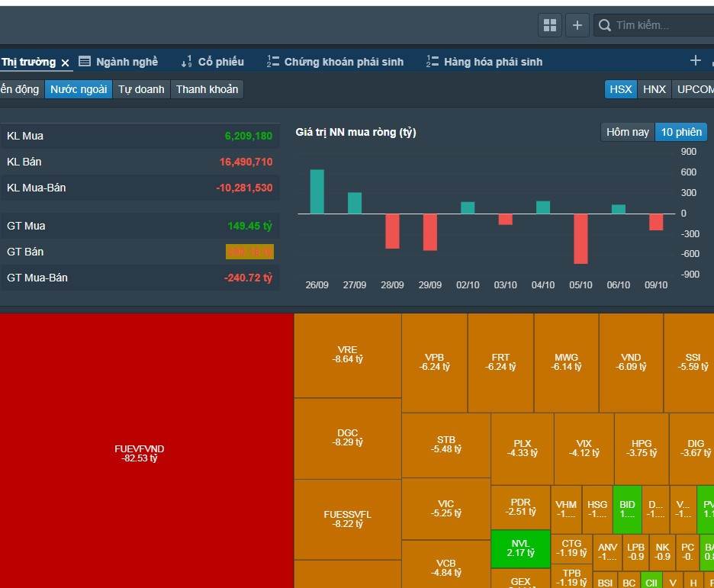This screenshot has width=714, height=588.
Task: Click the Ngành nghề list icon
Action: click(85, 61)
